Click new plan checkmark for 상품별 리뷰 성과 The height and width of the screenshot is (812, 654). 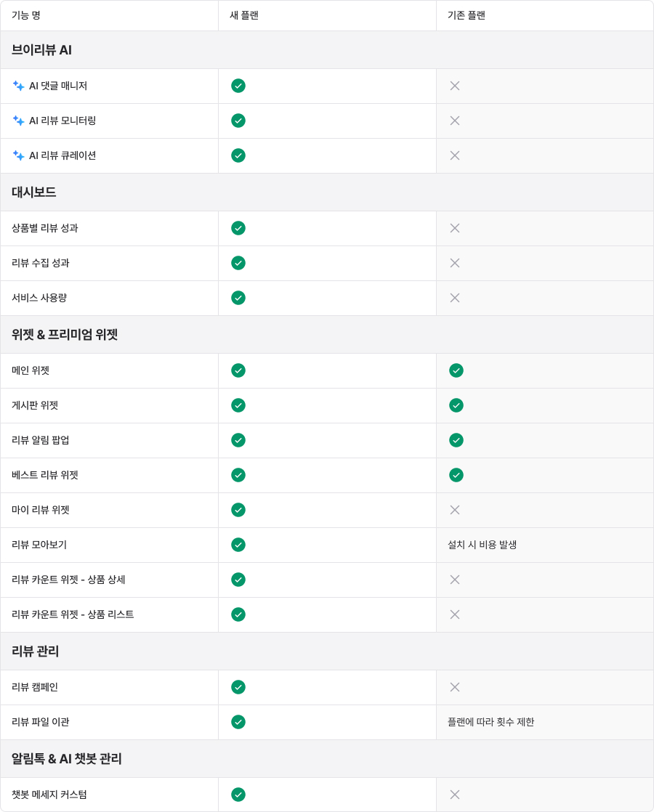(x=238, y=228)
